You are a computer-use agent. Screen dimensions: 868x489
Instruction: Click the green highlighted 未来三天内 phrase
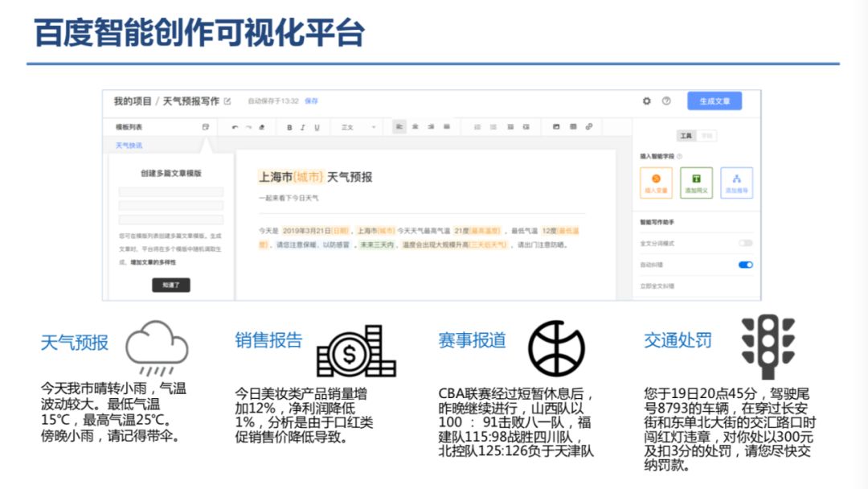click(376, 244)
